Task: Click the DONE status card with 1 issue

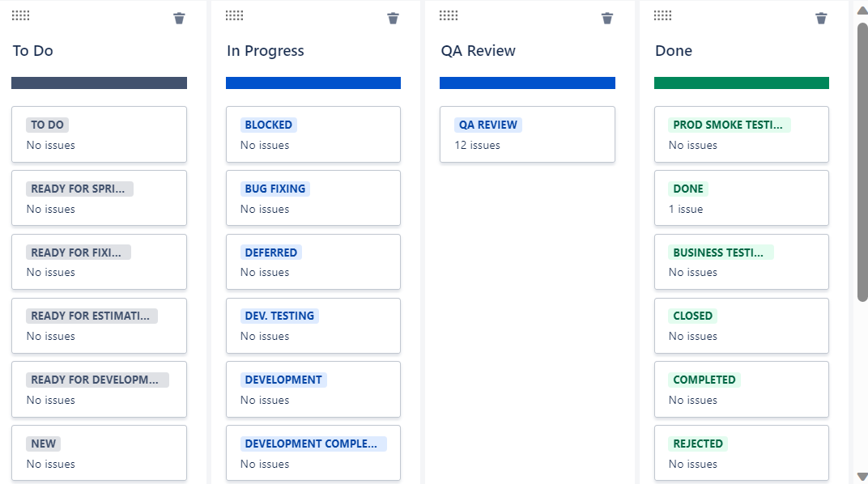Action: click(741, 197)
